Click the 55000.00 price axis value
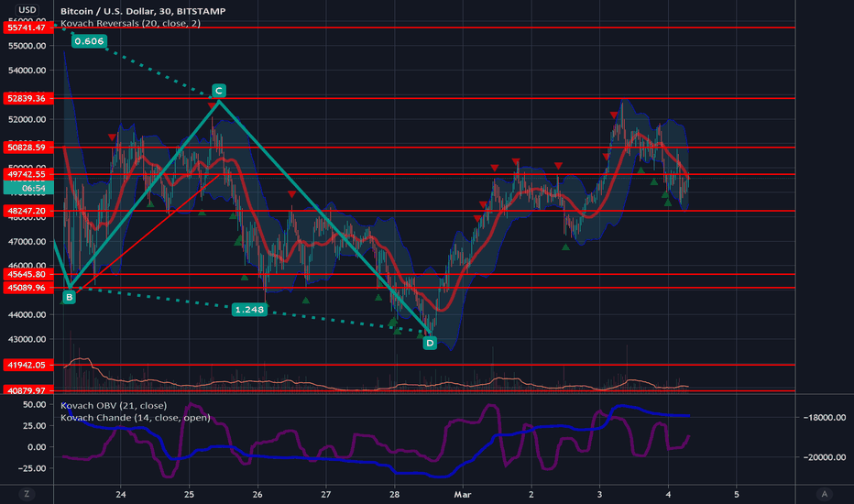854x504 pixels. tap(27, 46)
